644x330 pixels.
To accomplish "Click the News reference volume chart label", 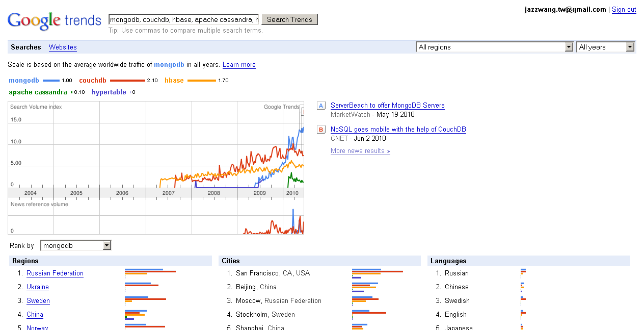I will point(39,205).
